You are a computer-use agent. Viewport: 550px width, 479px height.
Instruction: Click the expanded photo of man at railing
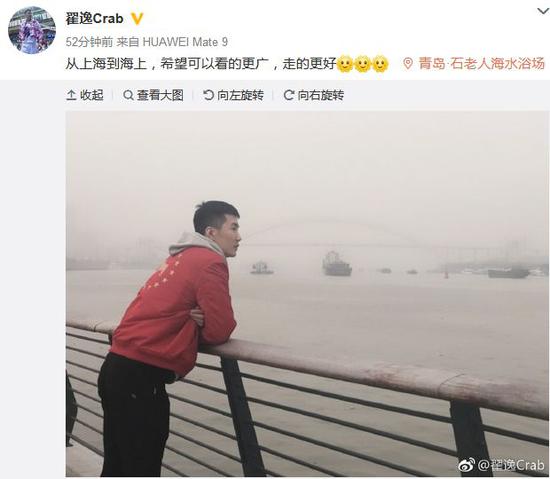point(307,294)
